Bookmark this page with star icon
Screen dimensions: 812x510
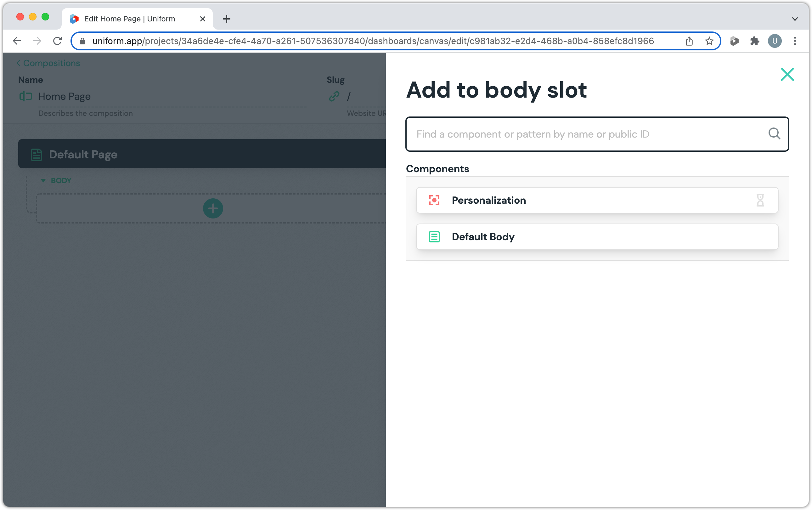click(x=709, y=41)
